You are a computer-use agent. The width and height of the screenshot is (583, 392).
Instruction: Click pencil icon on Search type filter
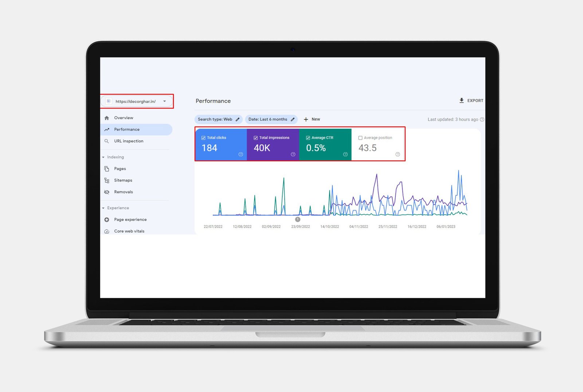tap(238, 119)
